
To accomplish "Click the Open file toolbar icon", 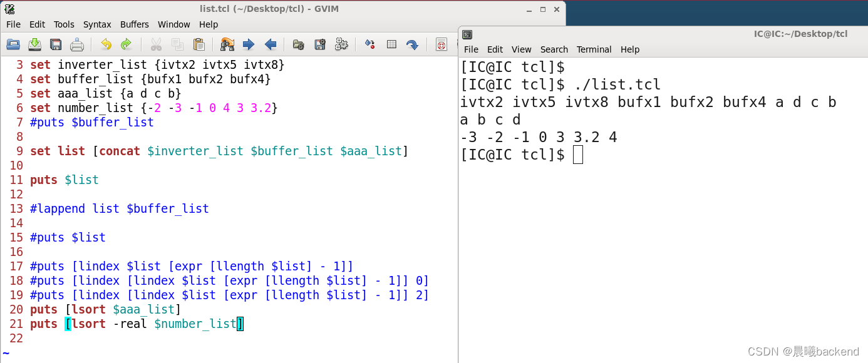I will [13, 44].
